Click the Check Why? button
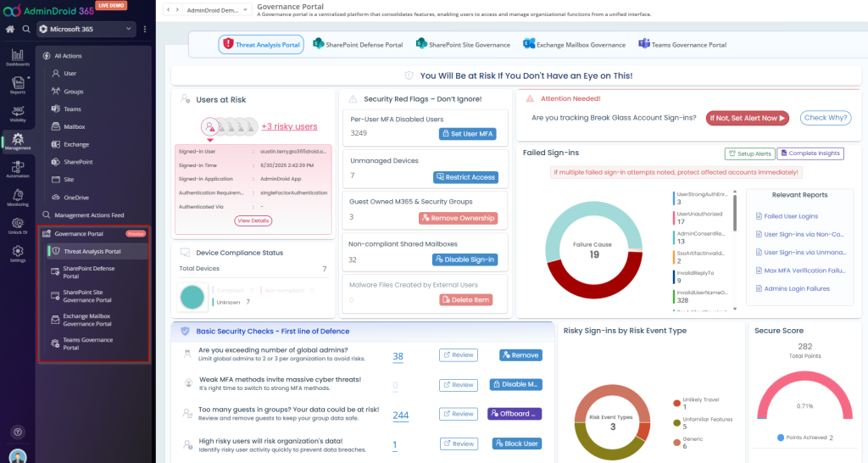 826,117
